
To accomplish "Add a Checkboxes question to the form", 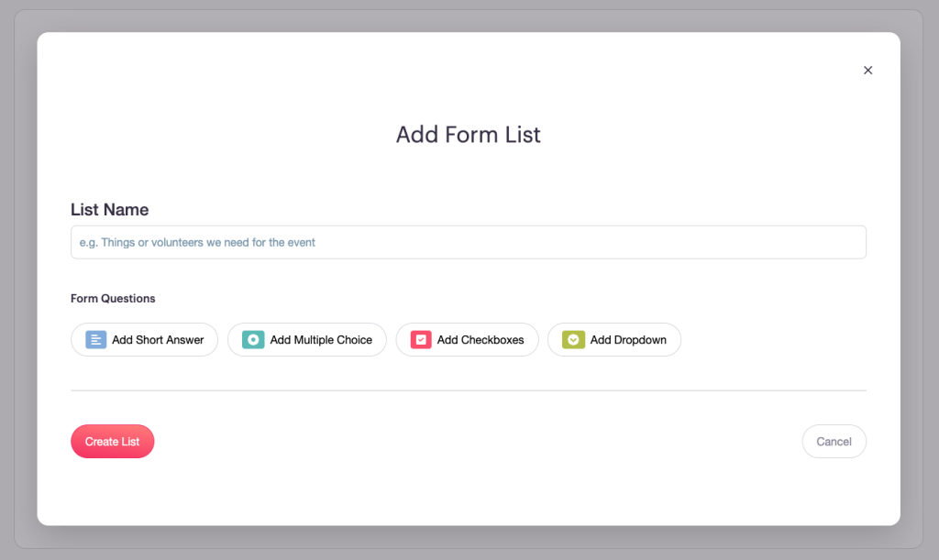I will 467,339.
